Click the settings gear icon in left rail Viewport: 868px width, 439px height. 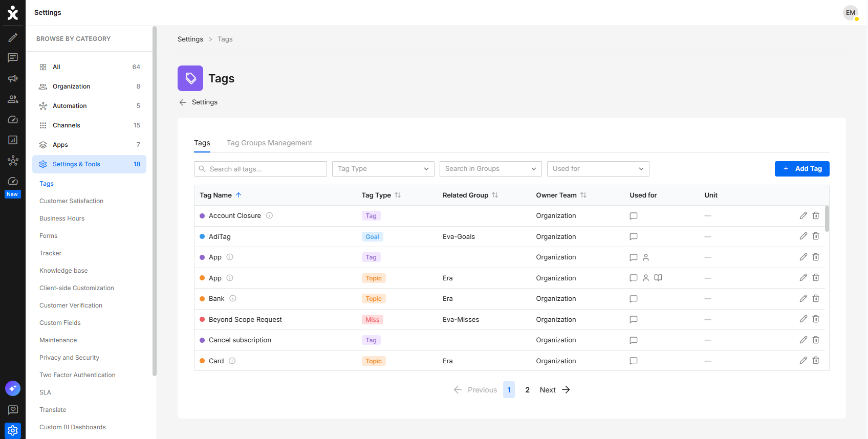[x=13, y=431]
